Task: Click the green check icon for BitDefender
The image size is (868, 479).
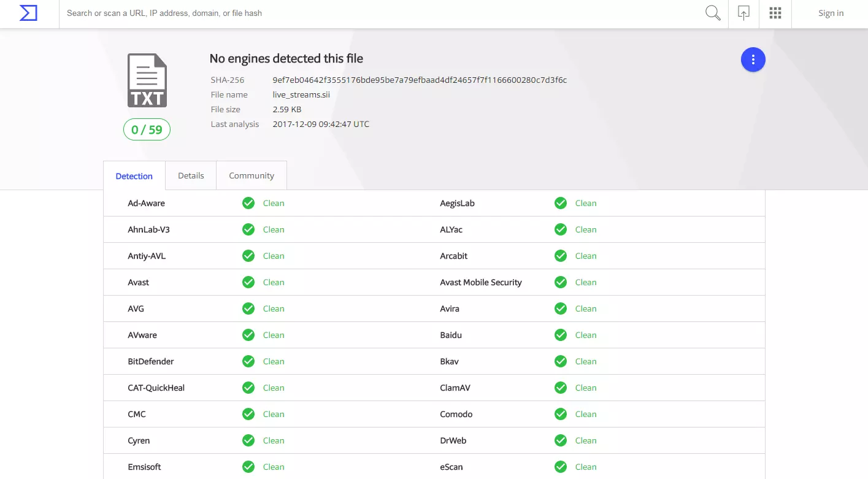Action: pyautogui.click(x=248, y=361)
